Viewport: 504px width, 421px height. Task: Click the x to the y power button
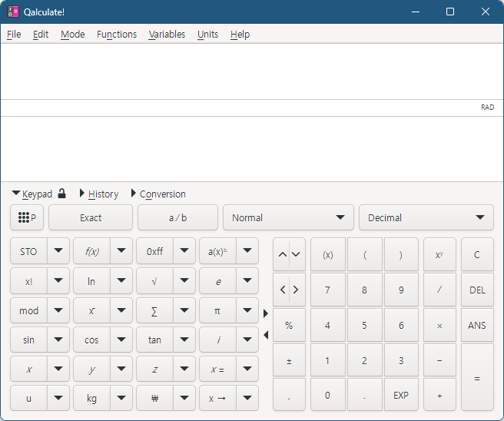[x=439, y=254]
